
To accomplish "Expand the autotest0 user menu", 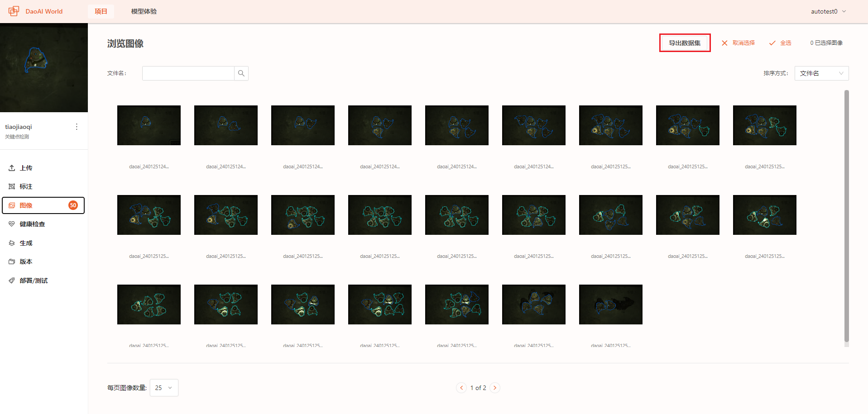I will (828, 11).
